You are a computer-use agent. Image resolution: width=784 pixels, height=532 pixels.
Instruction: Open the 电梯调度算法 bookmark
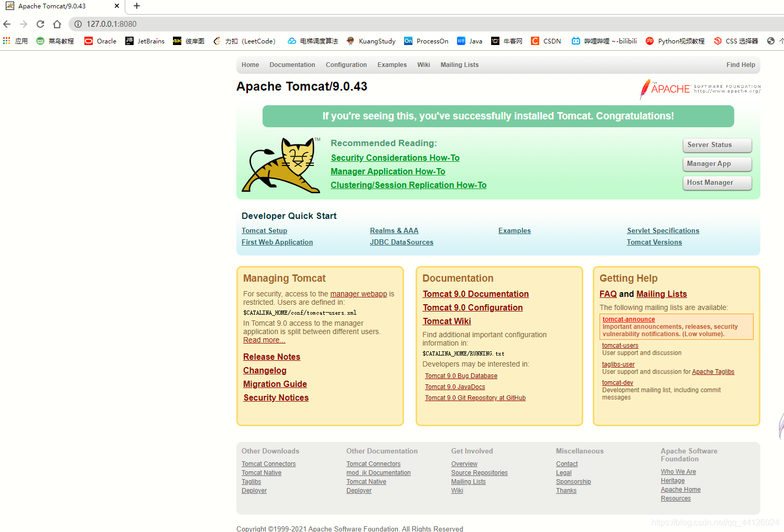click(x=313, y=41)
